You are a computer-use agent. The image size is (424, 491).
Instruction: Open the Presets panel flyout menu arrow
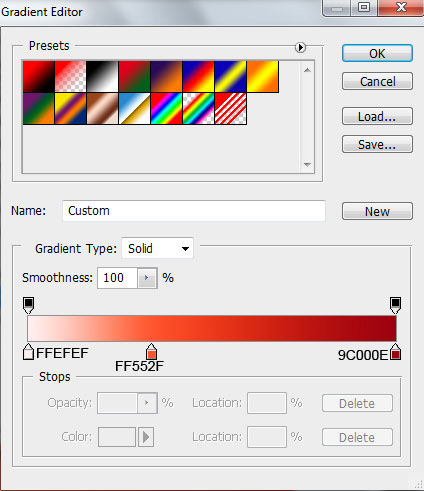tap(300, 47)
